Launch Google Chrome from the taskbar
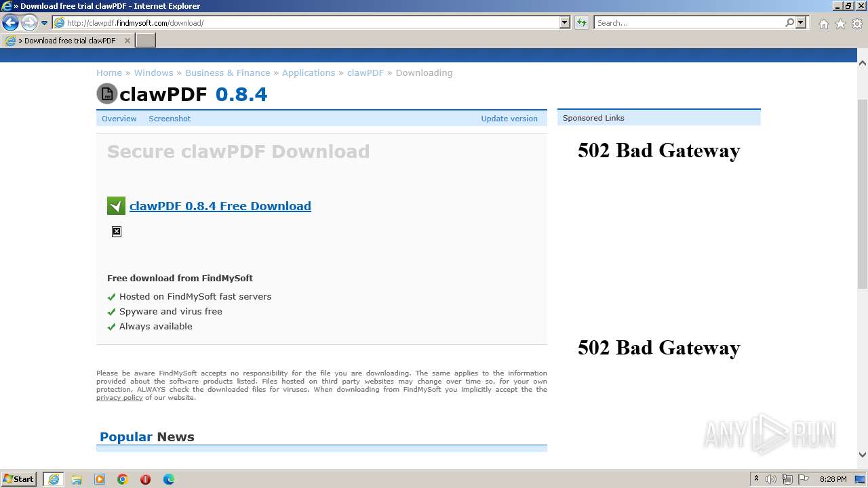Viewport: 868px width, 488px height. click(x=123, y=479)
